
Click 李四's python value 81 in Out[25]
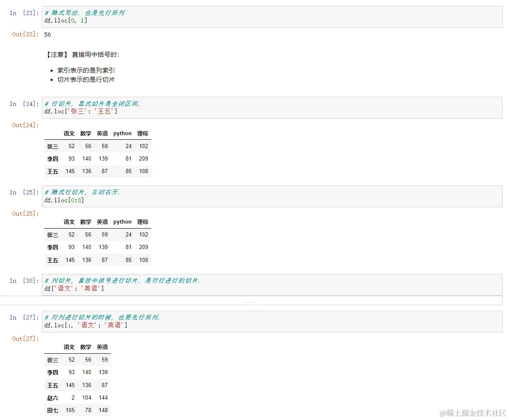pyautogui.click(x=129, y=247)
